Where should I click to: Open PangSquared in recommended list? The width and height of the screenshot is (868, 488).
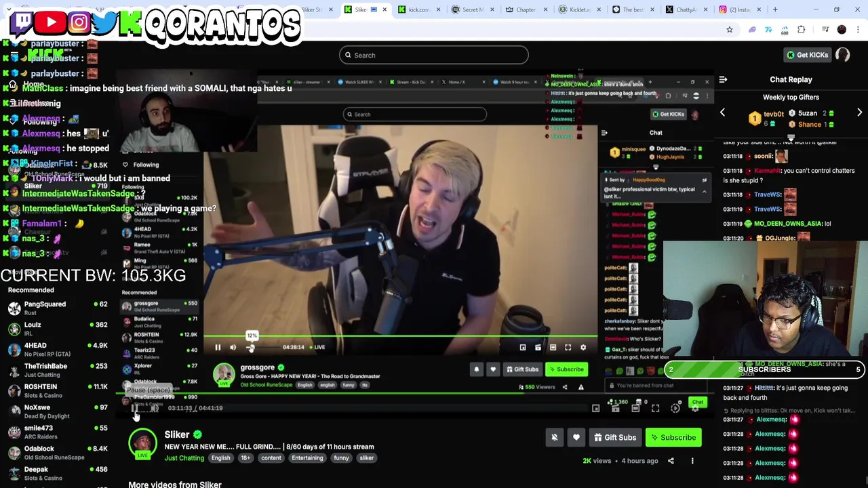pyautogui.click(x=57, y=308)
